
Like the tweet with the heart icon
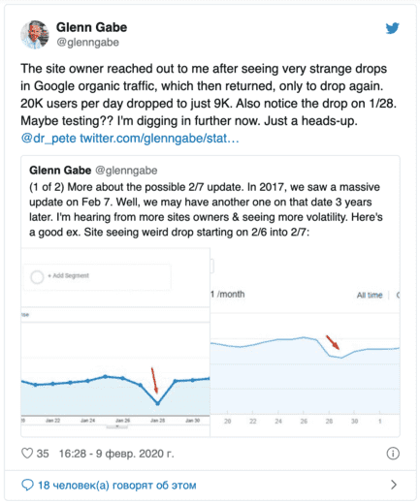pyautogui.click(x=27, y=453)
